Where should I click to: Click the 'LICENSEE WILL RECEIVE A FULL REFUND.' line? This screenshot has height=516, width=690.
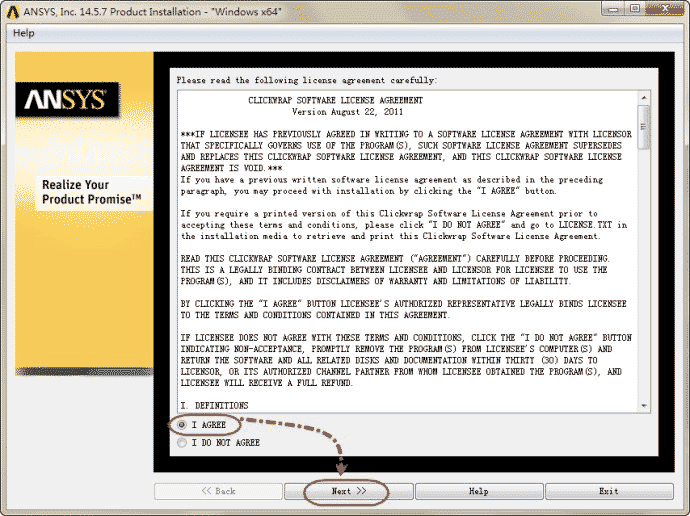pos(267,383)
